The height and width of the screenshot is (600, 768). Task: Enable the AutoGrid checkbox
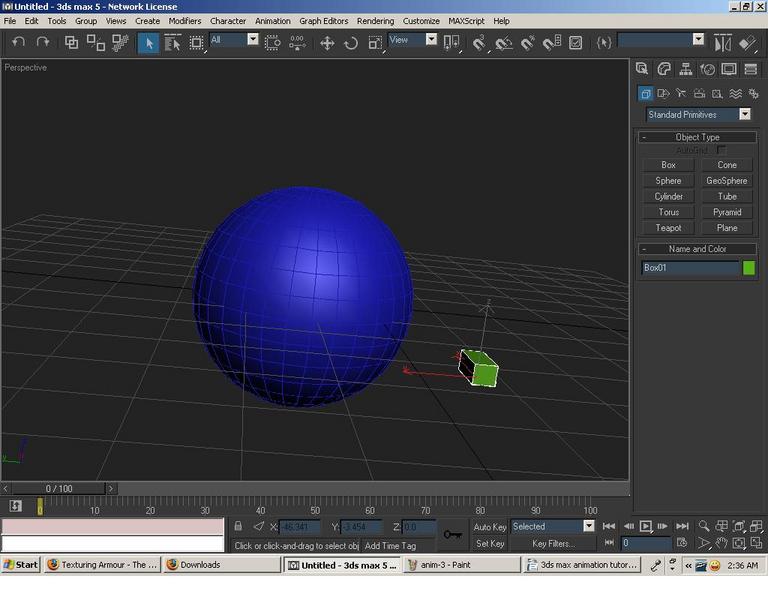(721, 150)
